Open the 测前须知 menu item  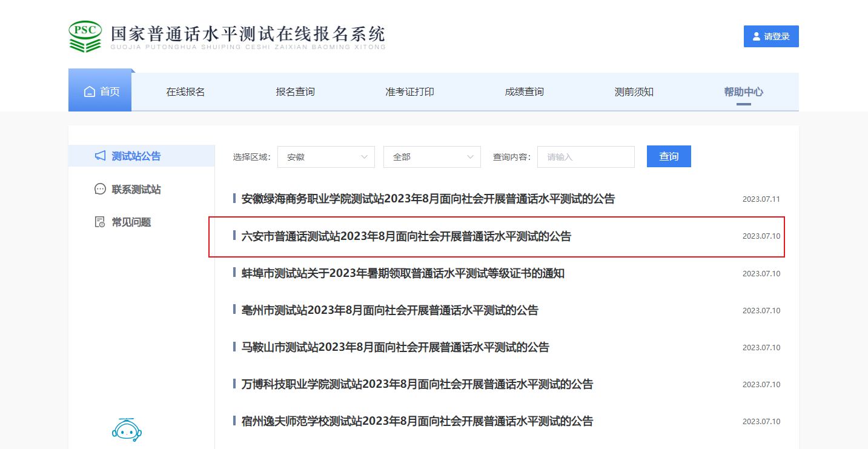point(634,92)
